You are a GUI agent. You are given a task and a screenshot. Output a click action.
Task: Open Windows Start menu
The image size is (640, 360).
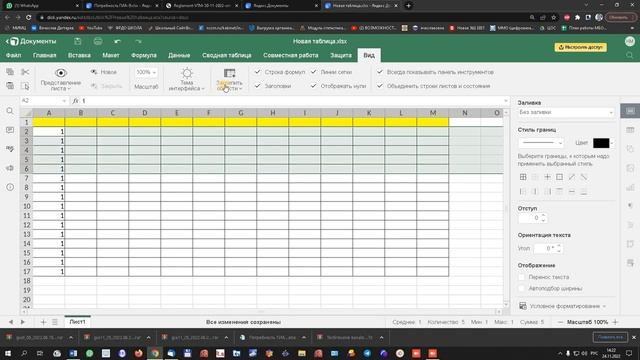7,353
